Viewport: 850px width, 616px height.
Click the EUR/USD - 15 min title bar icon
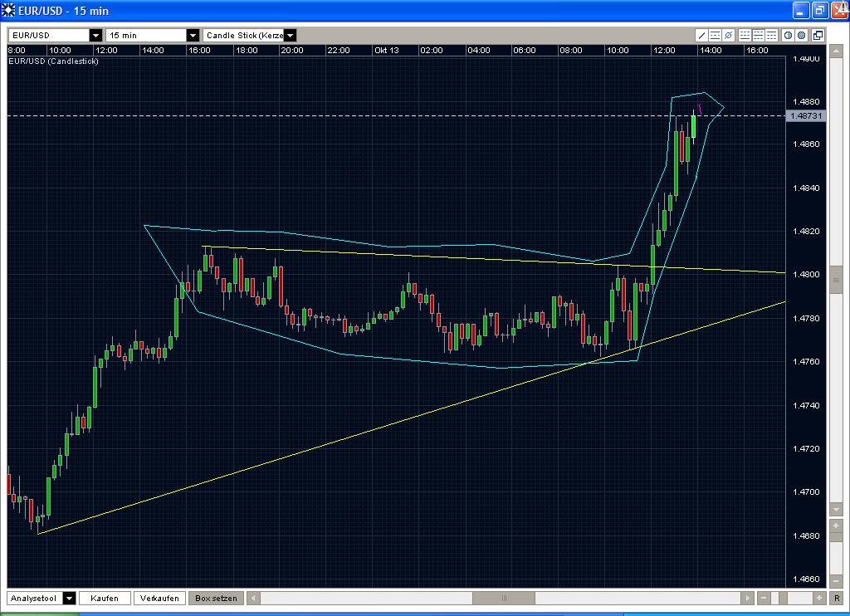tap(8, 10)
